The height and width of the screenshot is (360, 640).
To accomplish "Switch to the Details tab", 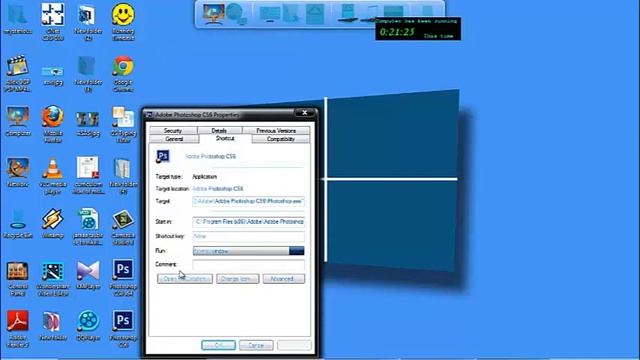I will click(219, 131).
